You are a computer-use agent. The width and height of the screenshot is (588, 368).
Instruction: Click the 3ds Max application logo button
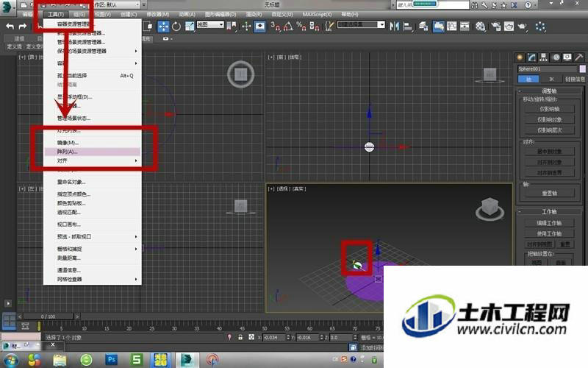click(x=7, y=8)
